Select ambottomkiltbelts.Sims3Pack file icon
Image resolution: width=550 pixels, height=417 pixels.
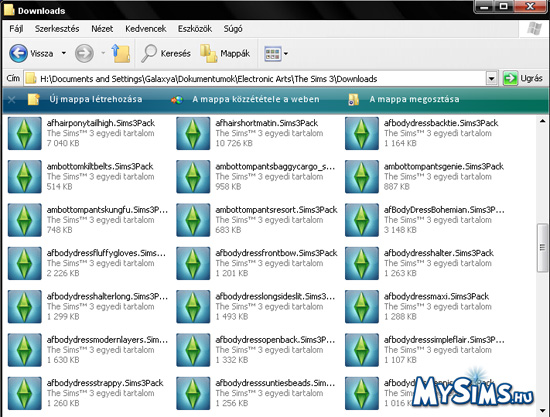(x=25, y=177)
